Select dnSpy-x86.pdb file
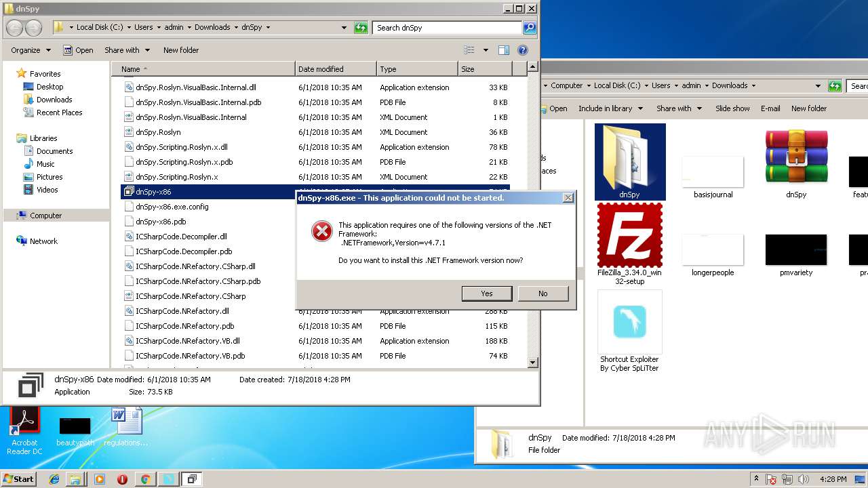 160,222
